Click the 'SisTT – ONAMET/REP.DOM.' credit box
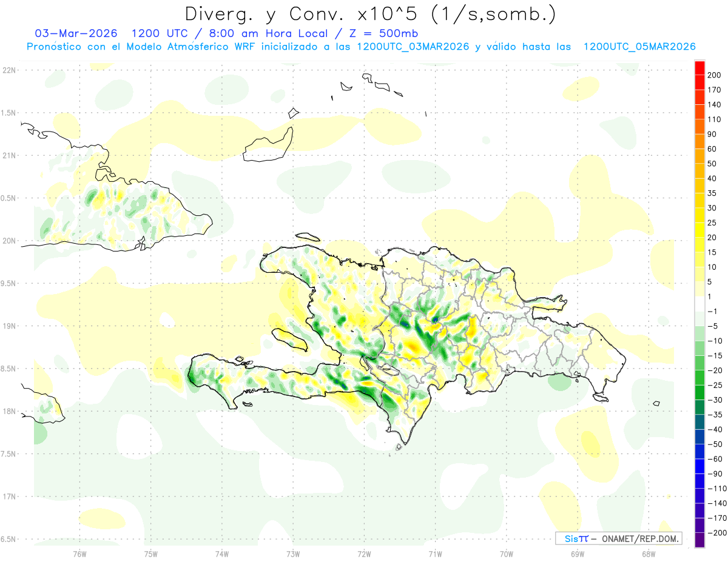Image resolution: width=728 pixels, height=562 pixels. [619, 538]
